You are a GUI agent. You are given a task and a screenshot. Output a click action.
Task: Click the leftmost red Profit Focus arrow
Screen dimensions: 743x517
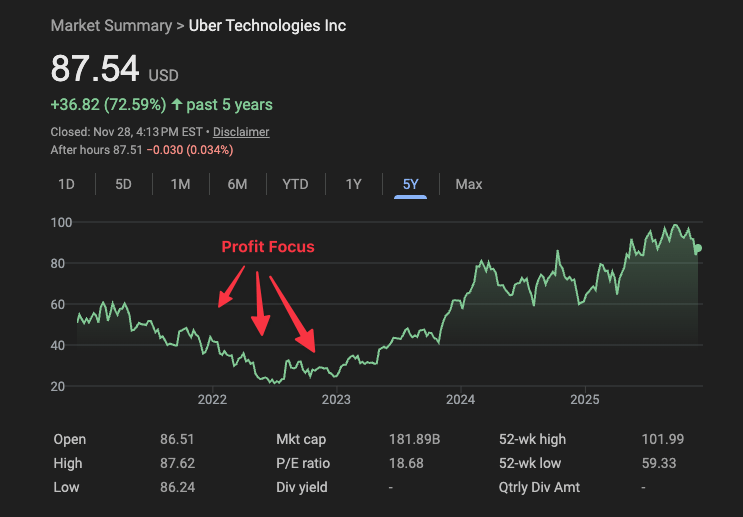point(228,289)
